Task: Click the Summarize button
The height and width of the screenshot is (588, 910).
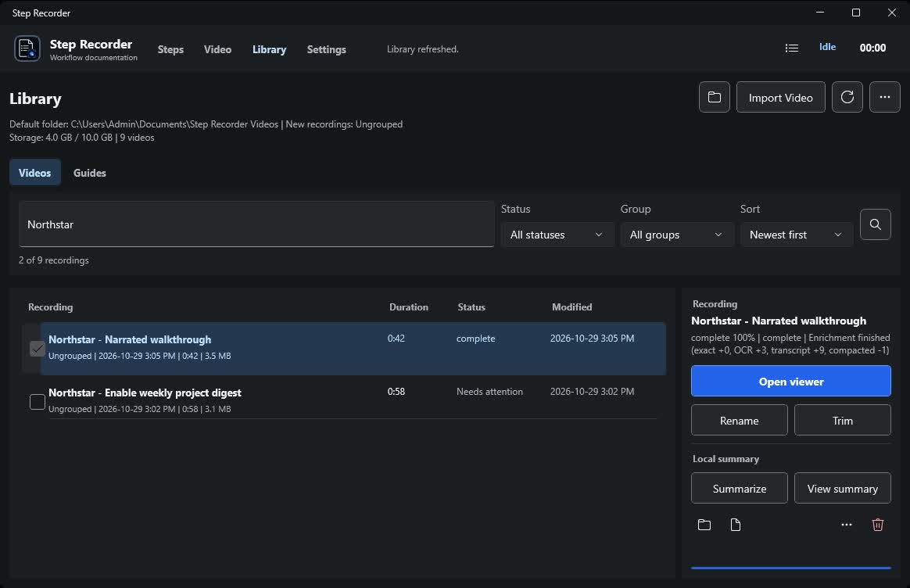Action: coord(739,488)
